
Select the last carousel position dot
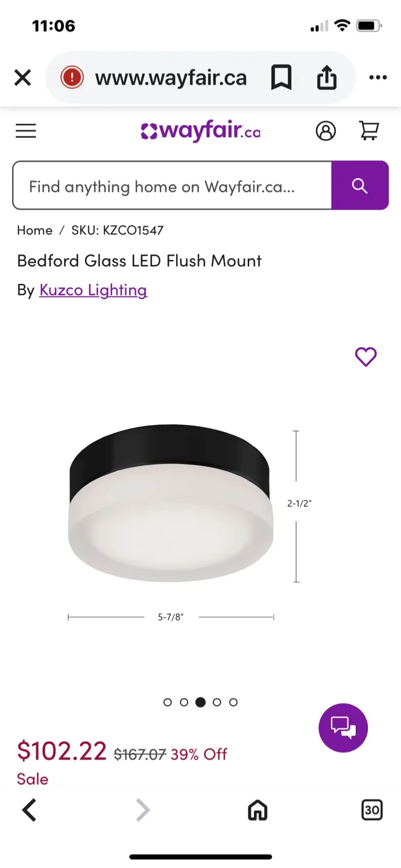pyautogui.click(x=233, y=702)
